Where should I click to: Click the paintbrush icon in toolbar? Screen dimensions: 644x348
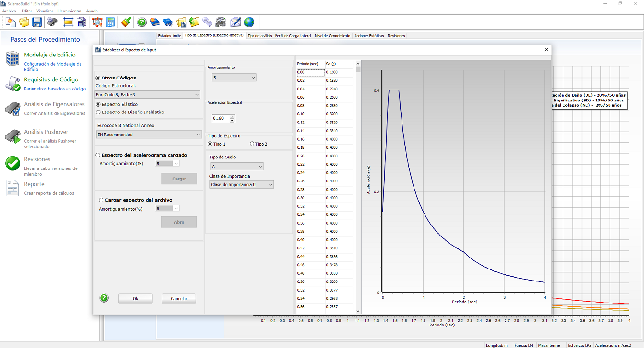(126, 22)
